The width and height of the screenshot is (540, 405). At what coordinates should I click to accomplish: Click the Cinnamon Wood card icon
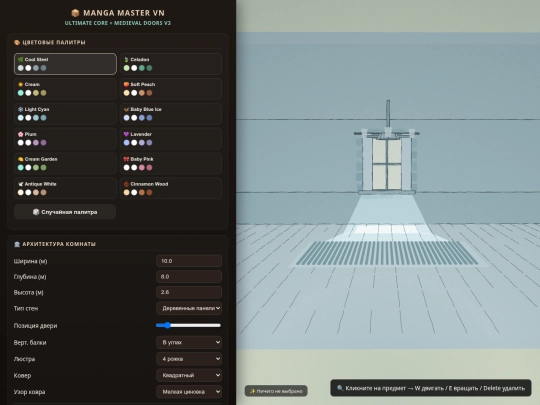point(126,184)
